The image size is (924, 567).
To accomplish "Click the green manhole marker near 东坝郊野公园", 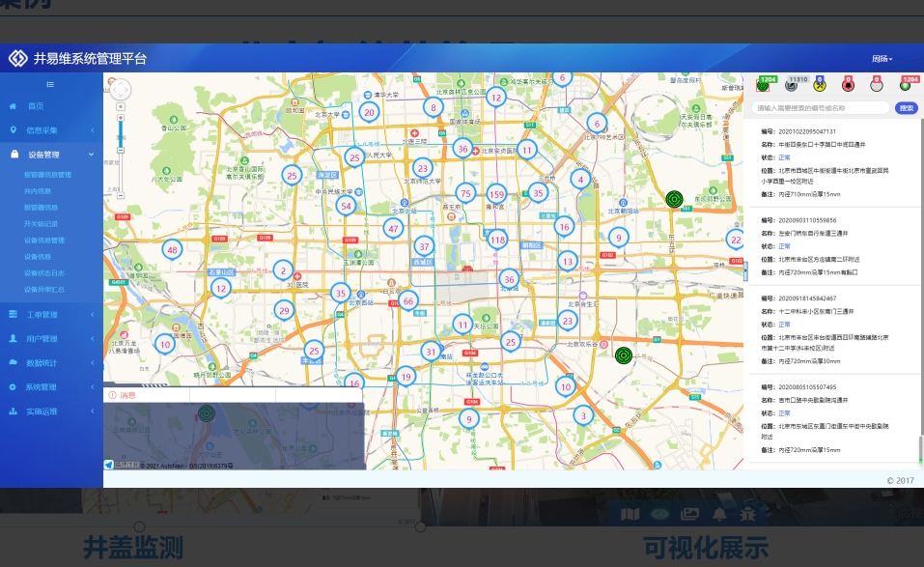I will [x=674, y=199].
